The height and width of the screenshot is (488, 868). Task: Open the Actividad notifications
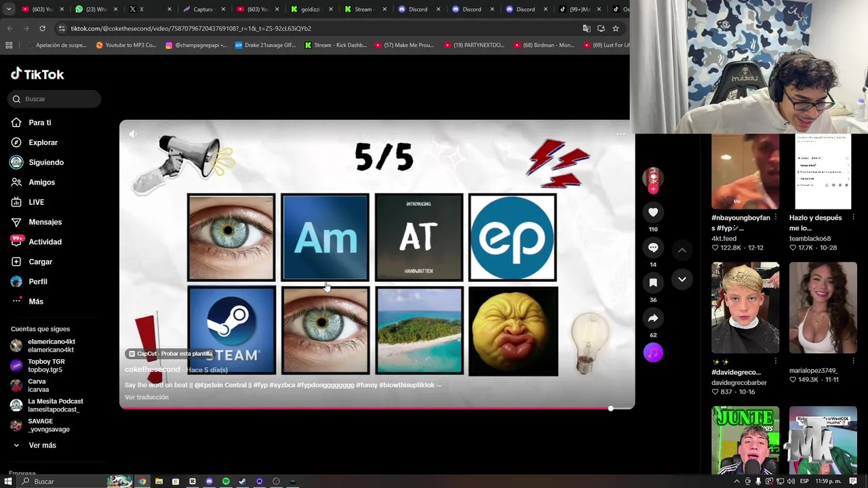click(45, 242)
